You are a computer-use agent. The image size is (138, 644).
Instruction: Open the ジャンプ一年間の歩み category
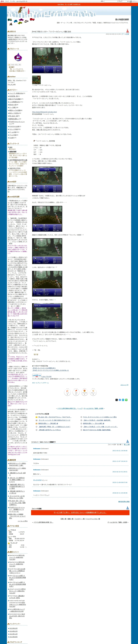pos(16,93)
